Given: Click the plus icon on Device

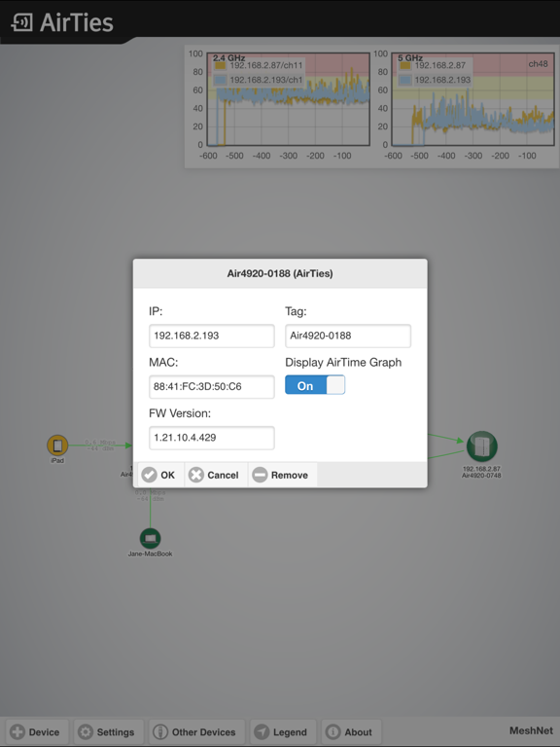Looking at the screenshot, I should coord(17,731).
